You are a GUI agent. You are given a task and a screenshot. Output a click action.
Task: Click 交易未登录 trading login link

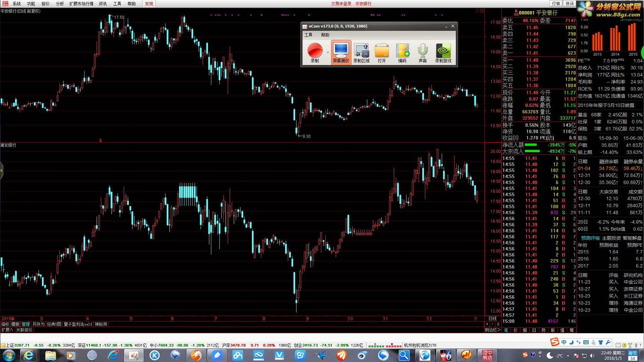pos(341,4)
